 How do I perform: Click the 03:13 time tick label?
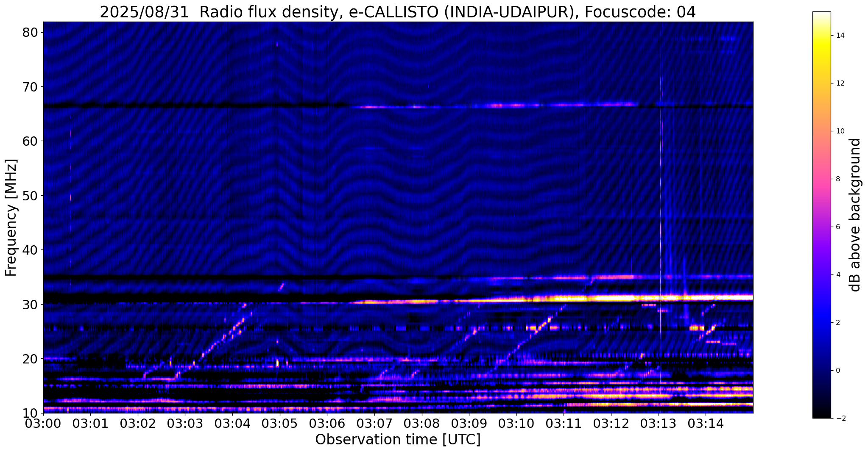click(x=659, y=423)
